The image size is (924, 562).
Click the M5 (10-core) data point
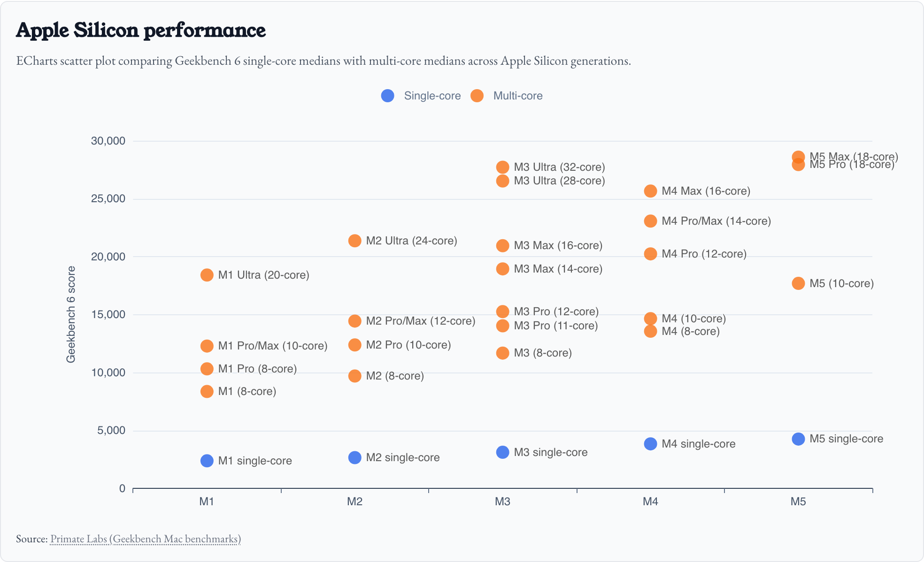(x=798, y=283)
